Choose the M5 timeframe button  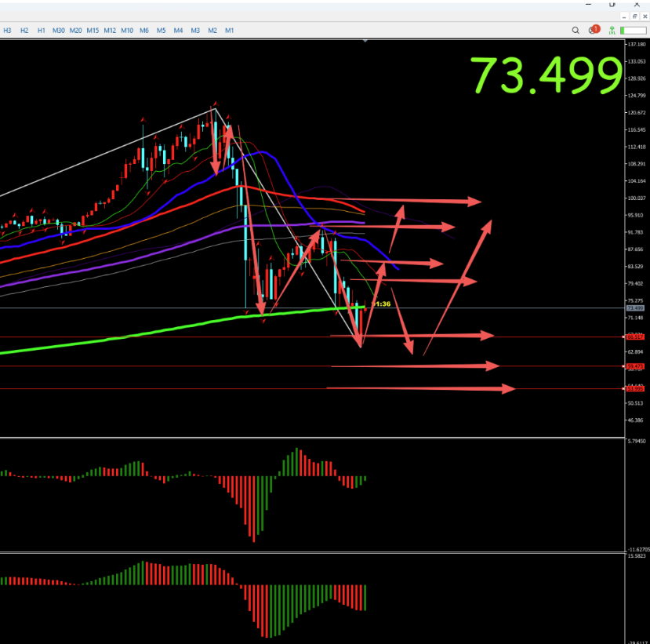click(161, 31)
